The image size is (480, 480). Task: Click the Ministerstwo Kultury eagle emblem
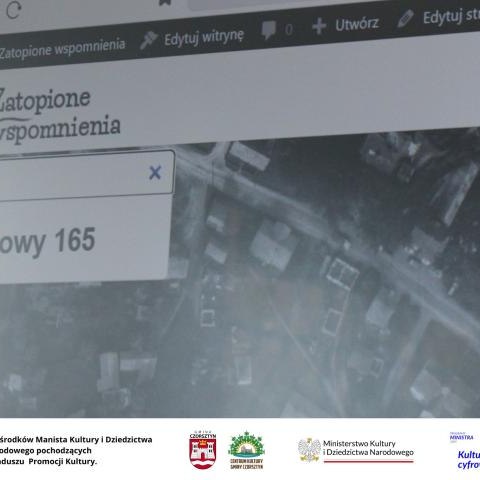tap(309, 450)
